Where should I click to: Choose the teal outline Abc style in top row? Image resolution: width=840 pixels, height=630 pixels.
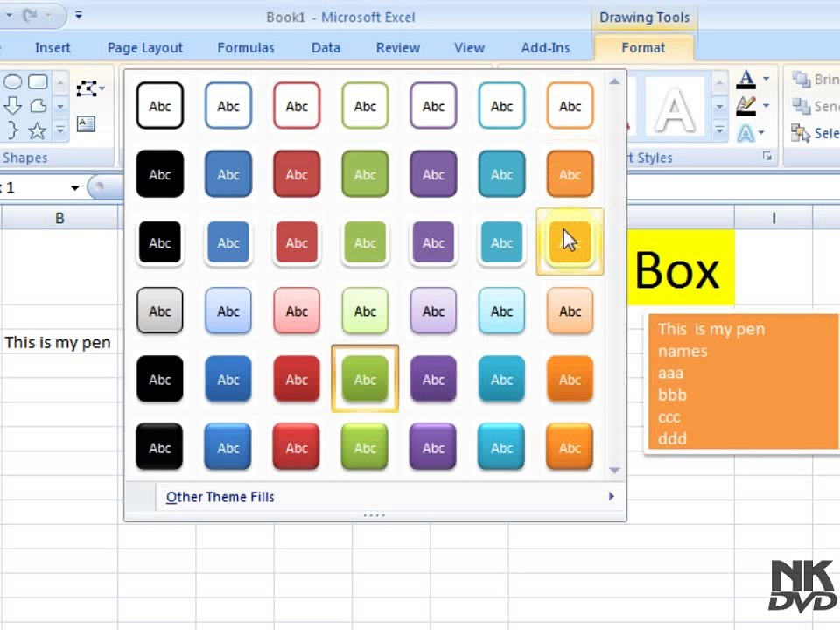502,106
